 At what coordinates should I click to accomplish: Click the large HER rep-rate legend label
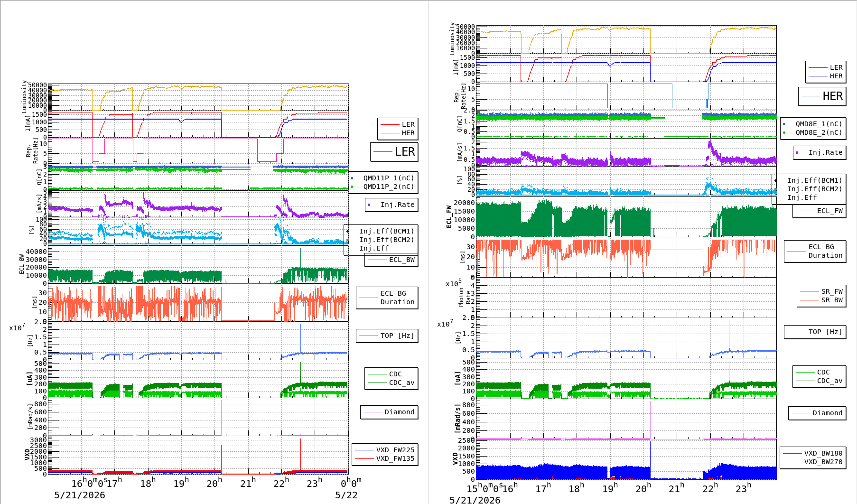[x=832, y=96]
